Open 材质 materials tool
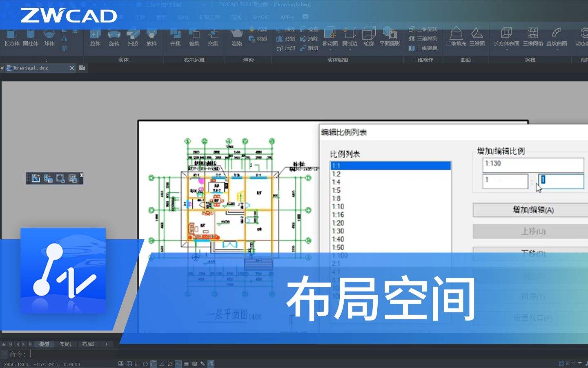This screenshot has height=368, width=588. pos(258,39)
